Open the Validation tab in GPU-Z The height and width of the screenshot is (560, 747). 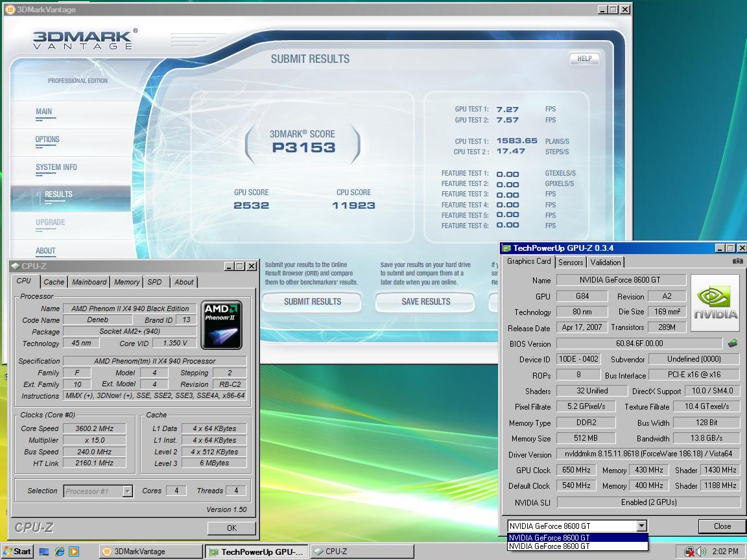click(606, 262)
